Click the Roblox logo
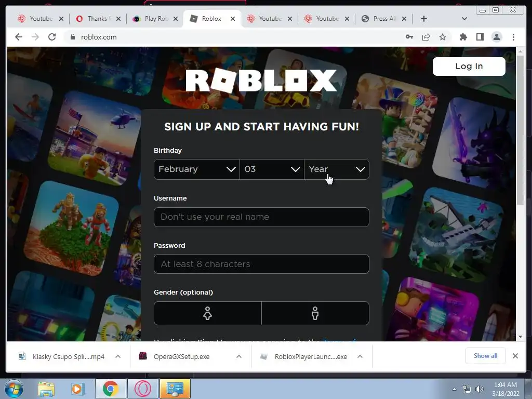The height and width of the screenshot is (399, 532). (x=261, y=81)
